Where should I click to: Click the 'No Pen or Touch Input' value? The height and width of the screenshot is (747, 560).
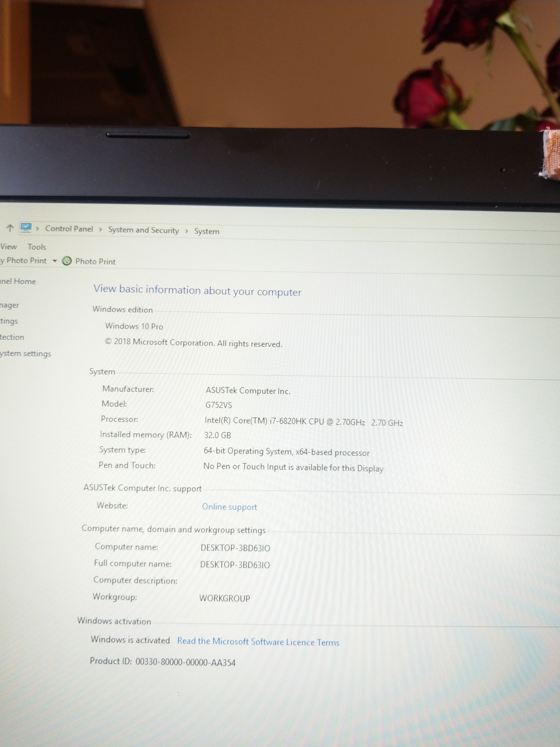[x=293, y=467]
